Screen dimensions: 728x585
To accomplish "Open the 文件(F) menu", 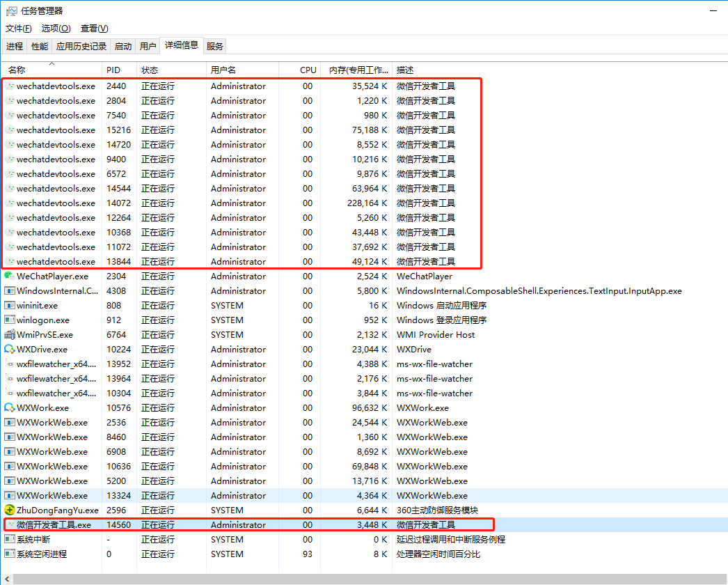I will [x=19, y=29].
